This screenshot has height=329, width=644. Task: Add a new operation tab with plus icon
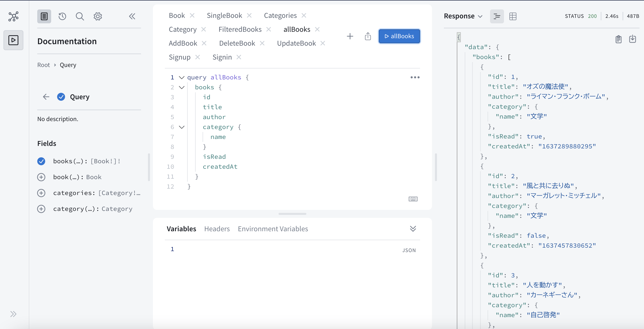click(x=350, y=36)
